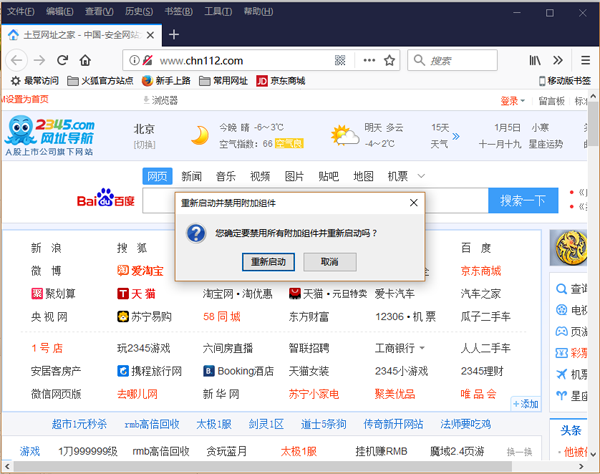This screenshot has height=474, width=600.
Task: Open the 文件 menu
Action: 21,11
